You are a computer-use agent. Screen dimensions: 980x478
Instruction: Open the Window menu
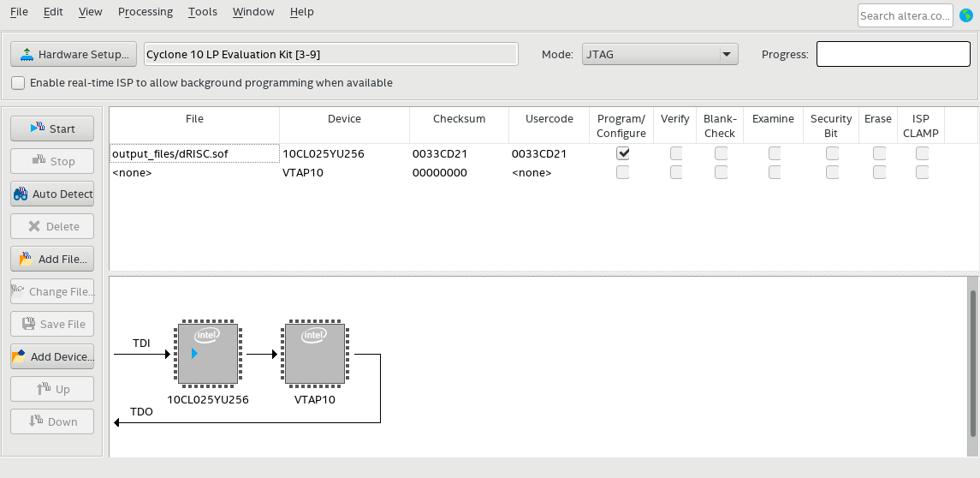point(253,12)
